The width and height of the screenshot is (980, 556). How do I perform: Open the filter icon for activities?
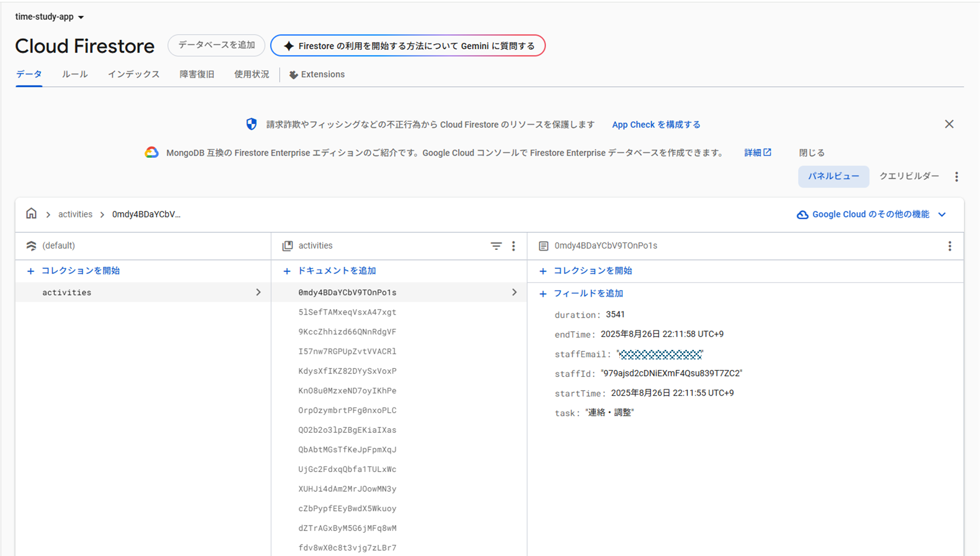coord(496,246)
